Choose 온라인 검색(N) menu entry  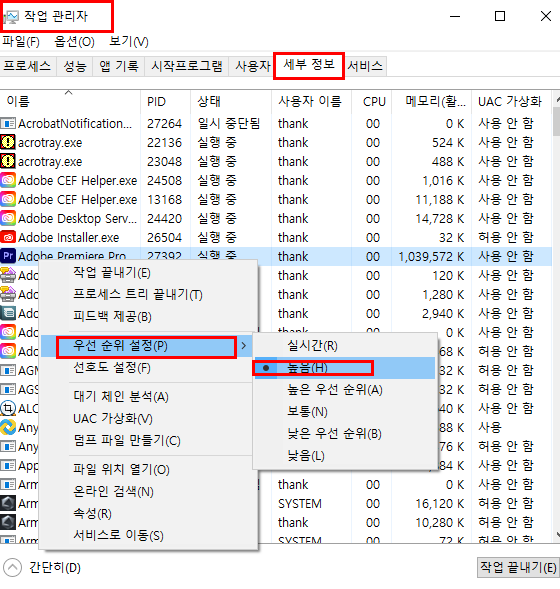[149, 491]
